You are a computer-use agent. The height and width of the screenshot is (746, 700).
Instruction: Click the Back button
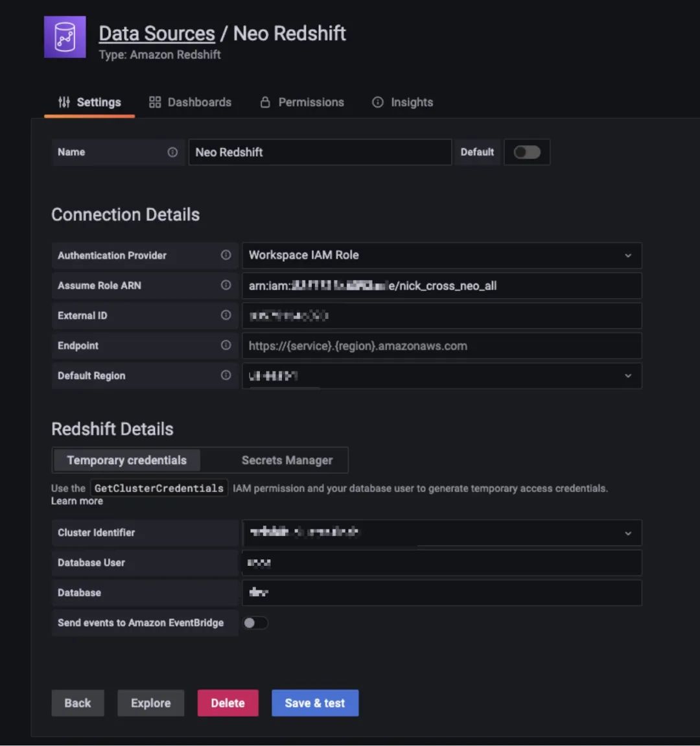(x=78, y=703)
